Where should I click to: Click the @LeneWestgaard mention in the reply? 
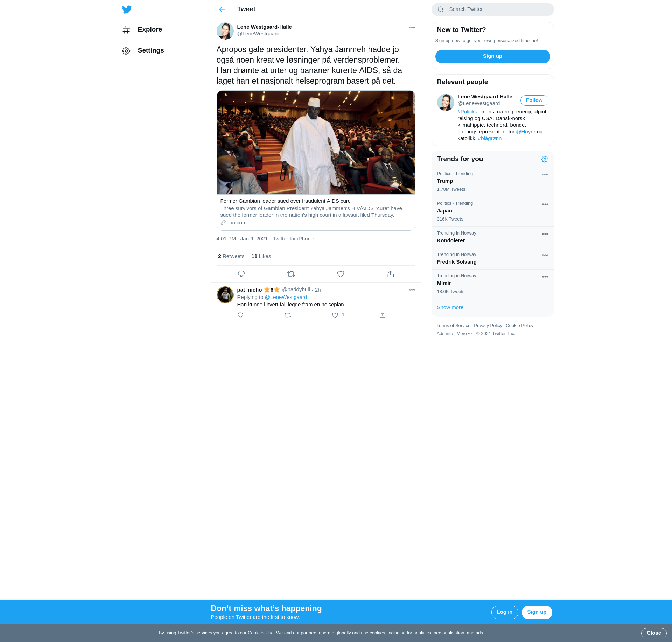point(286,297)
